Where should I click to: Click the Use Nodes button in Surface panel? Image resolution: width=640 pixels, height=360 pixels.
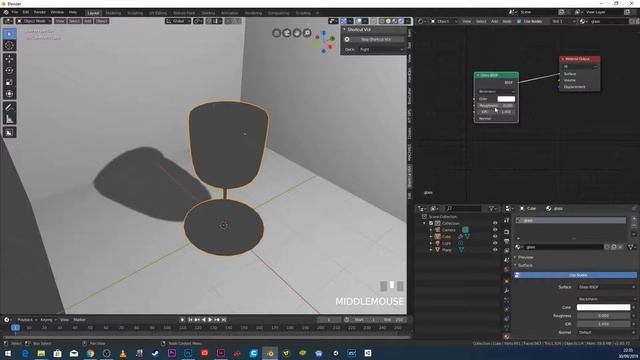pos(575,275)
